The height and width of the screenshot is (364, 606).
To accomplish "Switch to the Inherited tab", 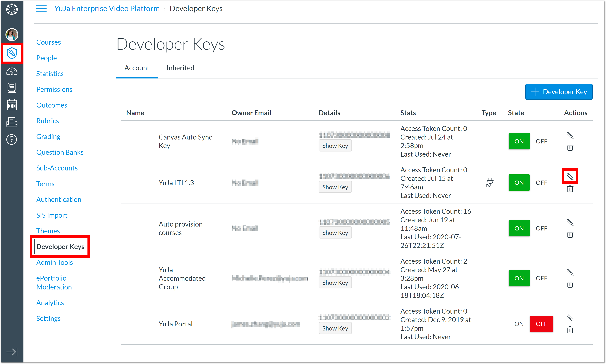I will [180, 68].
